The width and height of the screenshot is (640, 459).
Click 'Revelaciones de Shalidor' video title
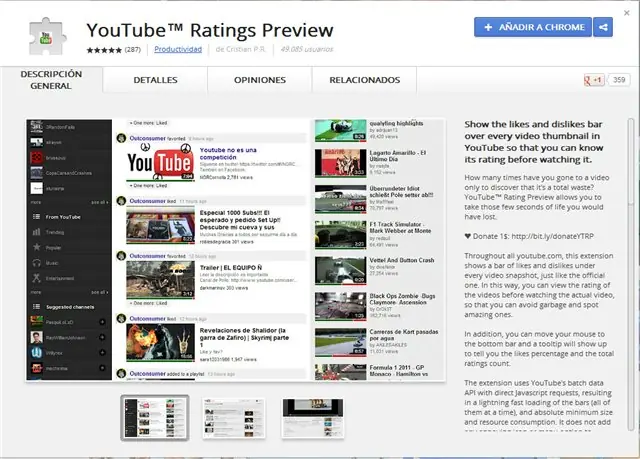coord(244,337)
